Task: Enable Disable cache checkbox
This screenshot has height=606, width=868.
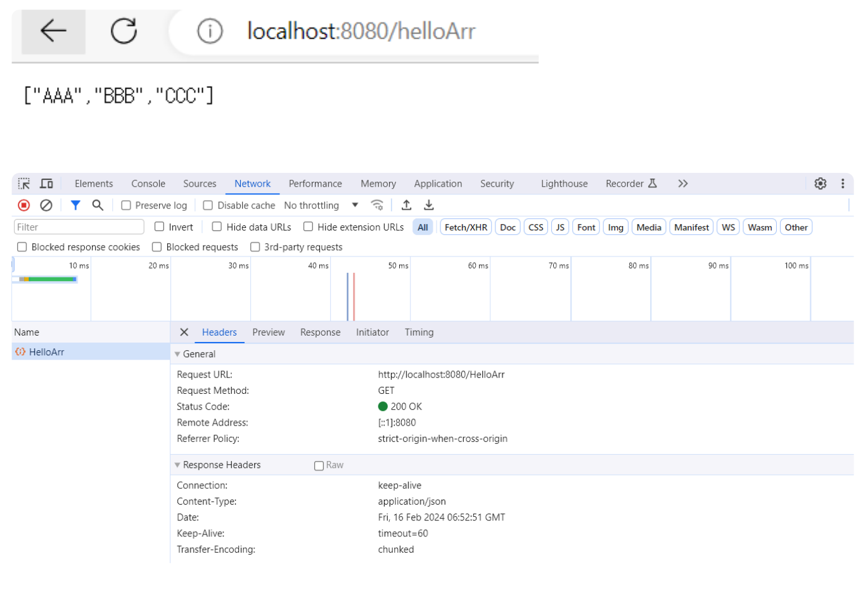Action: click(x=208, y=205)
